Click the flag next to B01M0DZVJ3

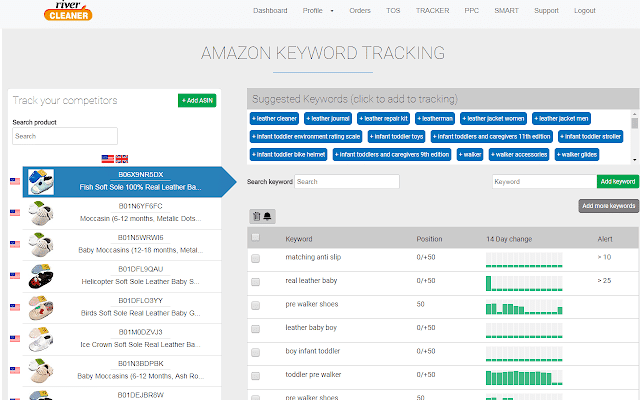[15, 338]
